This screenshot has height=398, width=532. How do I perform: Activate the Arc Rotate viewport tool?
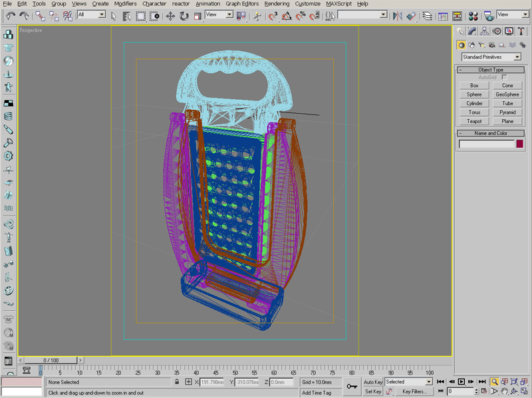pos(514,391)
